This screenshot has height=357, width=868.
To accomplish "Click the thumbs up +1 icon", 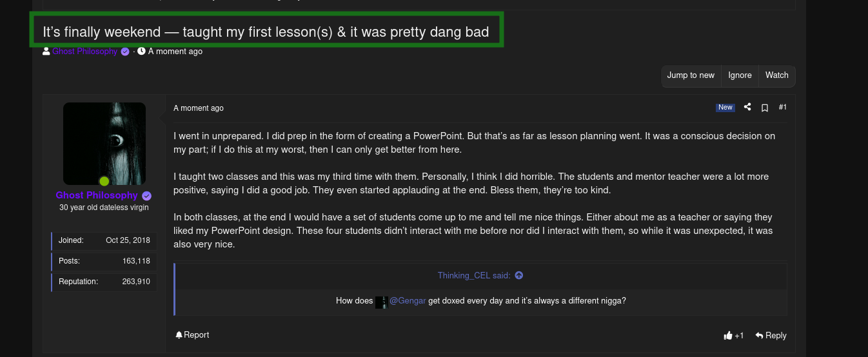I will pyautogui.click(x=729, y=335).
